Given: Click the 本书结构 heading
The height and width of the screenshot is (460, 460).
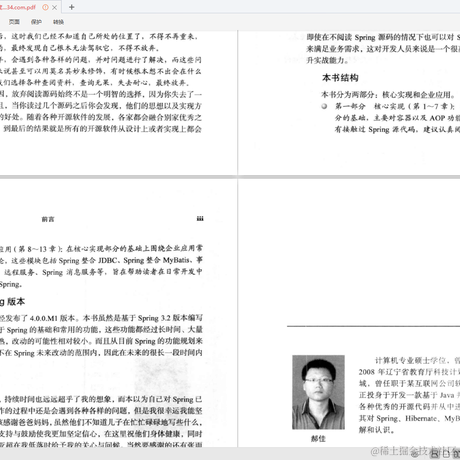Looking at the screenshot, I should 340,78.
